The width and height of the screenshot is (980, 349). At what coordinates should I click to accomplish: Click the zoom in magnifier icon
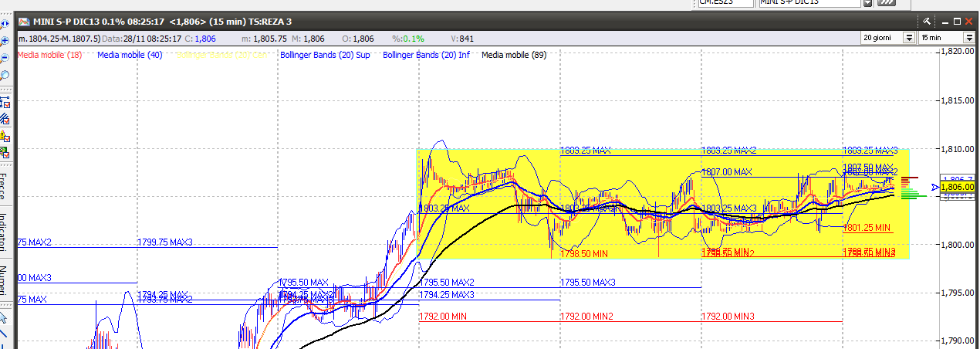pos(5,40)
